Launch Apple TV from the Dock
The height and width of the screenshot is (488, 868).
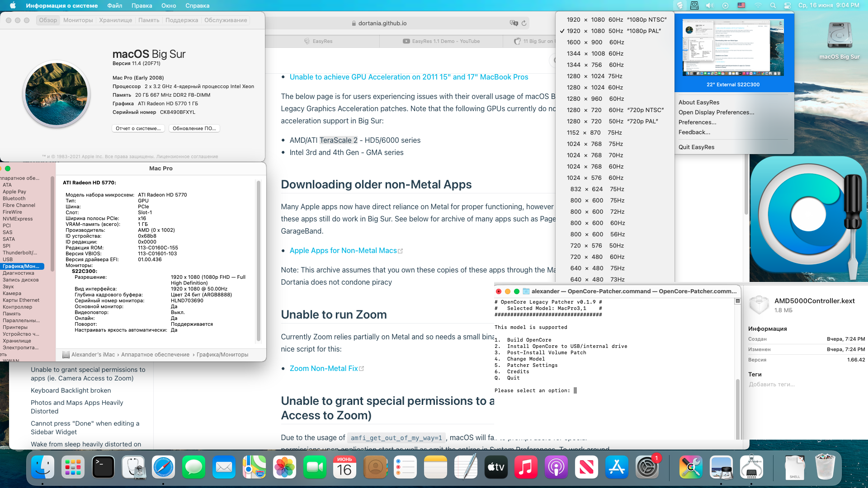(496, 468)
